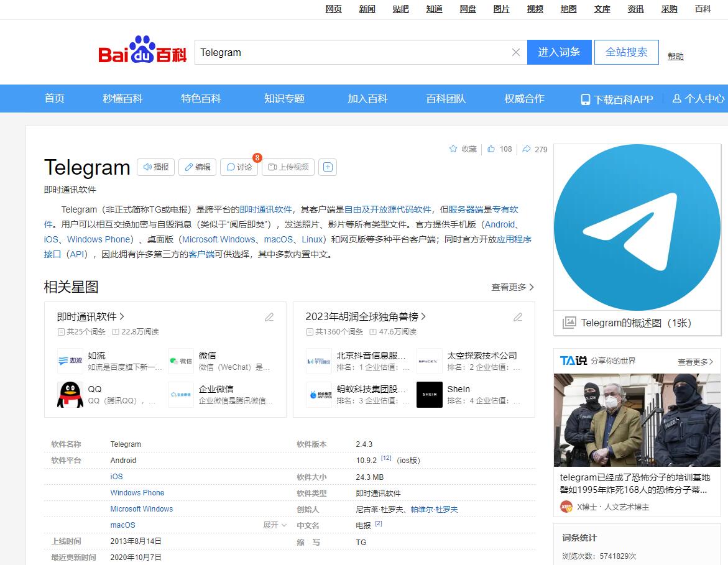Open the iOS link in info table
This screenshot has height=565, width=728.
tap(116, 477)
